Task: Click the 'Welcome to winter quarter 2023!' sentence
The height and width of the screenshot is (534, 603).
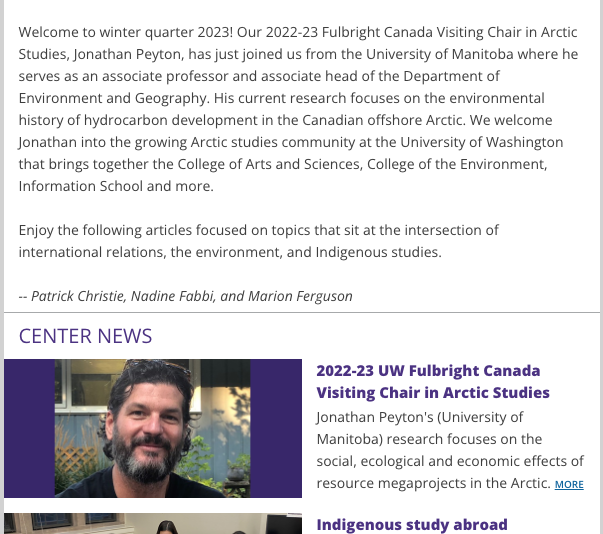Action: (126, 32)
